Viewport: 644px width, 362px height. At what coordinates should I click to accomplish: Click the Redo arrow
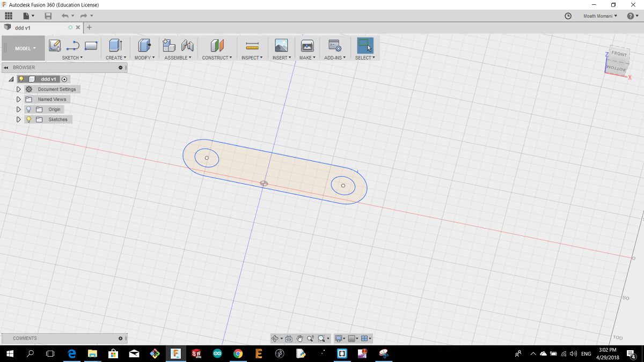[84, 16]
